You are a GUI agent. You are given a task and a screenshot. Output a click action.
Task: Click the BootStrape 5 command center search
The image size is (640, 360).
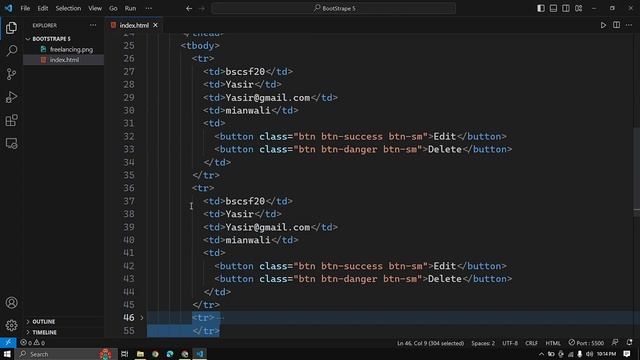click(x=333, y=8)
